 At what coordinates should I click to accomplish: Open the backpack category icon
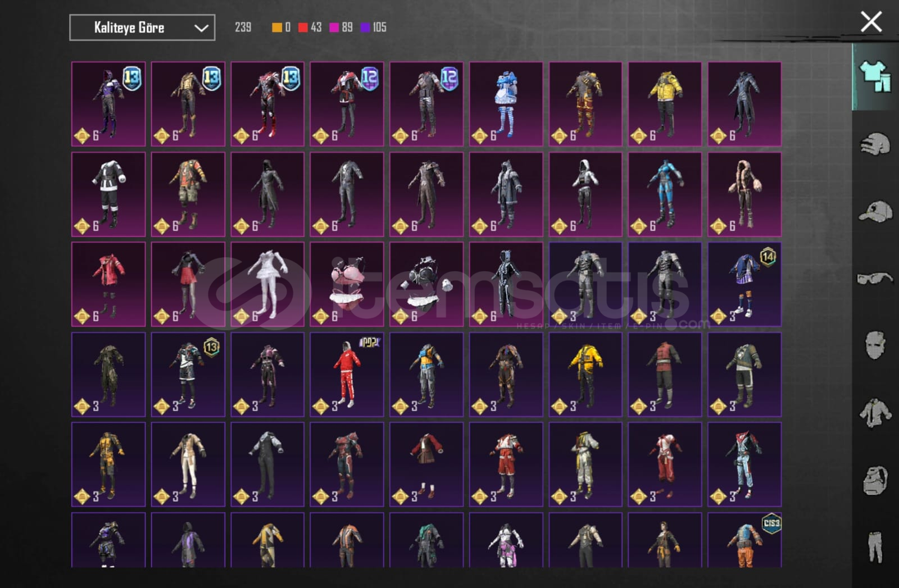pos(875,480)
